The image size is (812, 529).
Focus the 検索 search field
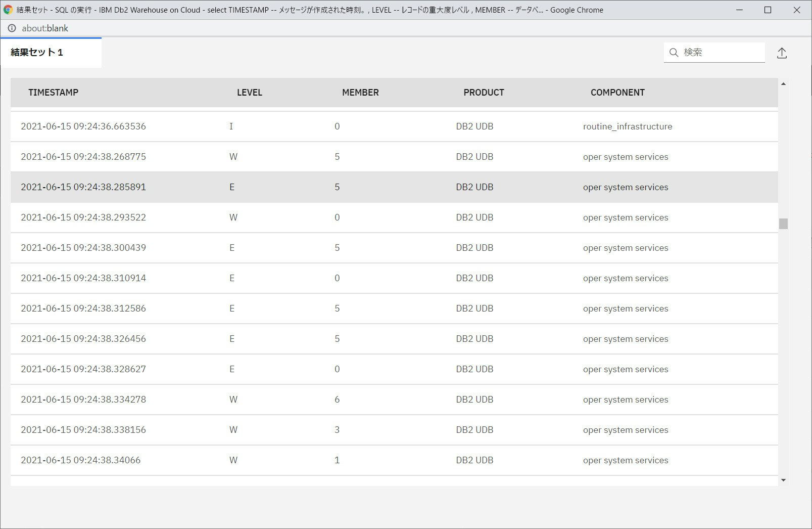[714, 52]
